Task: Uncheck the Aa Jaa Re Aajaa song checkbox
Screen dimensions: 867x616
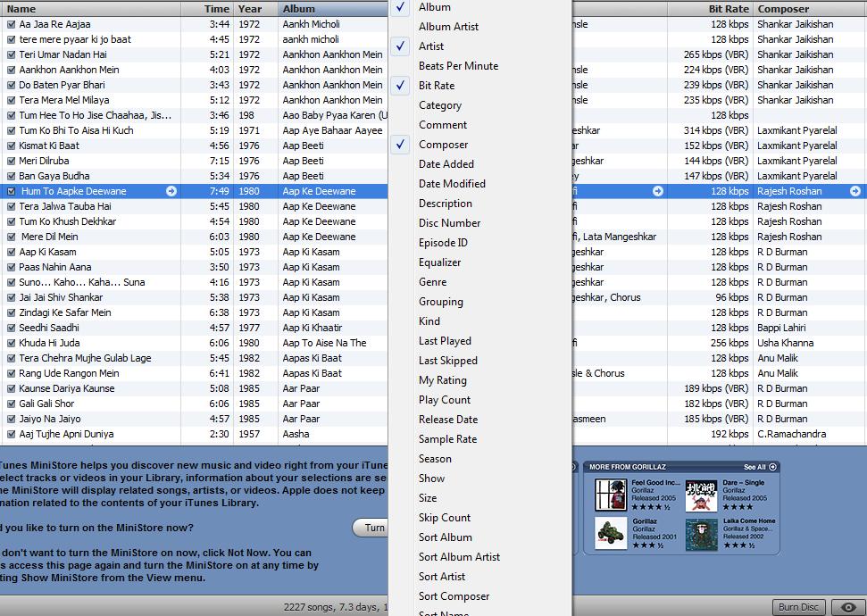Action: (11, 24)
